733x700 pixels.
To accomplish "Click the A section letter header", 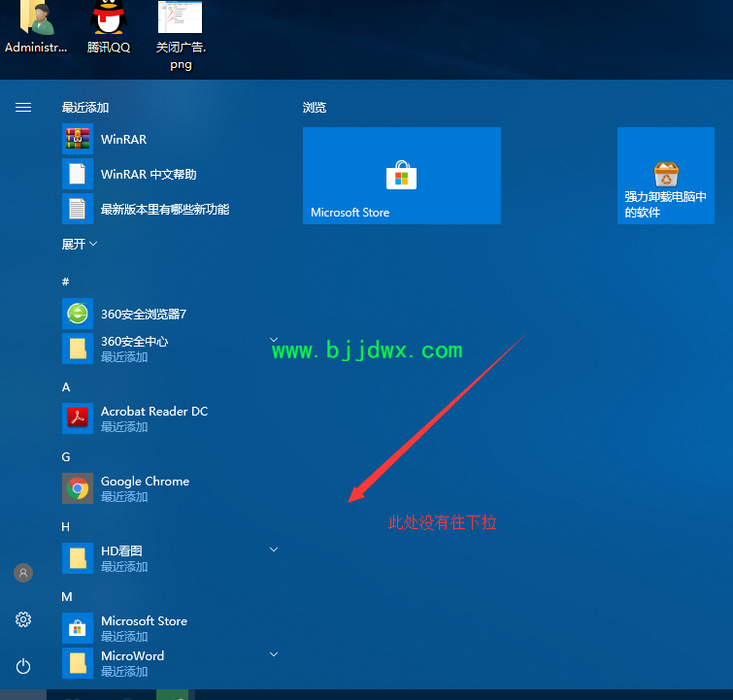I will 66,387.
